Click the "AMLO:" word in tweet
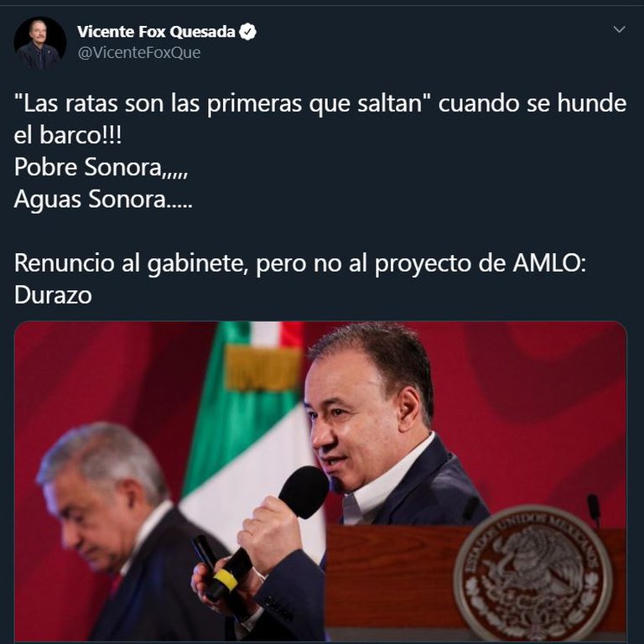 tap(549, 262)
